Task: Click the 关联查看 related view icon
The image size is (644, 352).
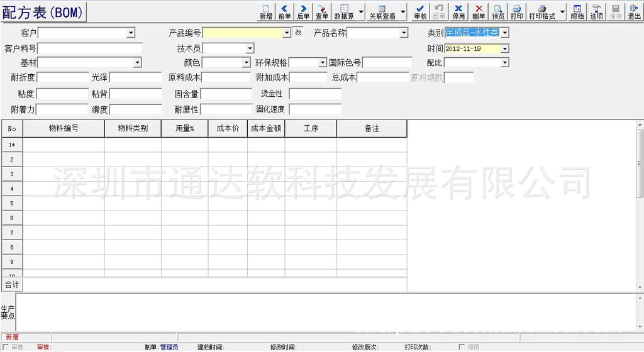Action: (x=382, y=12)
